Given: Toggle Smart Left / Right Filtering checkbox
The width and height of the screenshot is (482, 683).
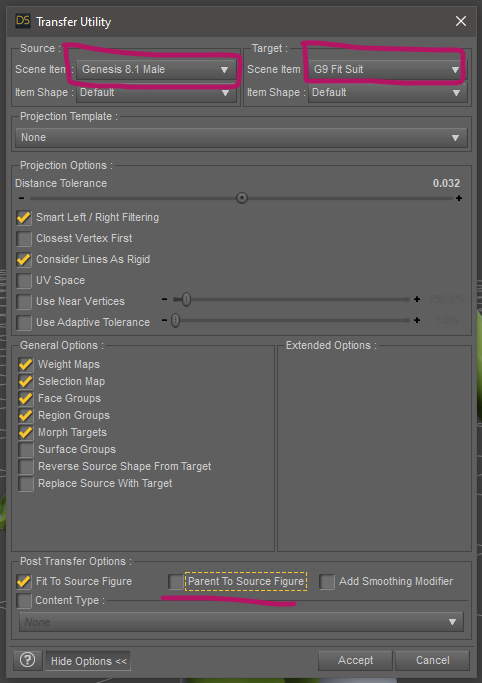Looking at the screenshot, I should 24,217.
